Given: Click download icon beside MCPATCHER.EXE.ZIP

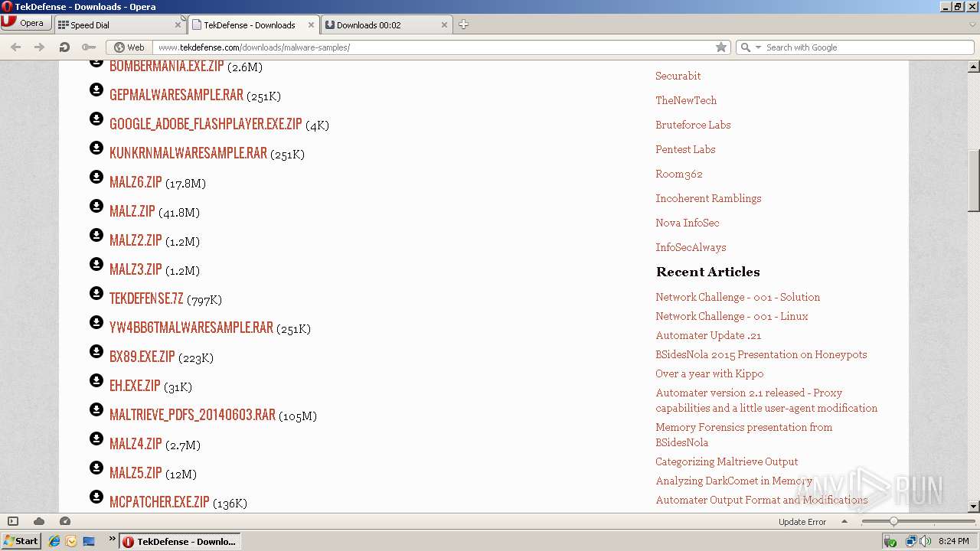Looking at the screenshot, I should (x=96, y=497).
